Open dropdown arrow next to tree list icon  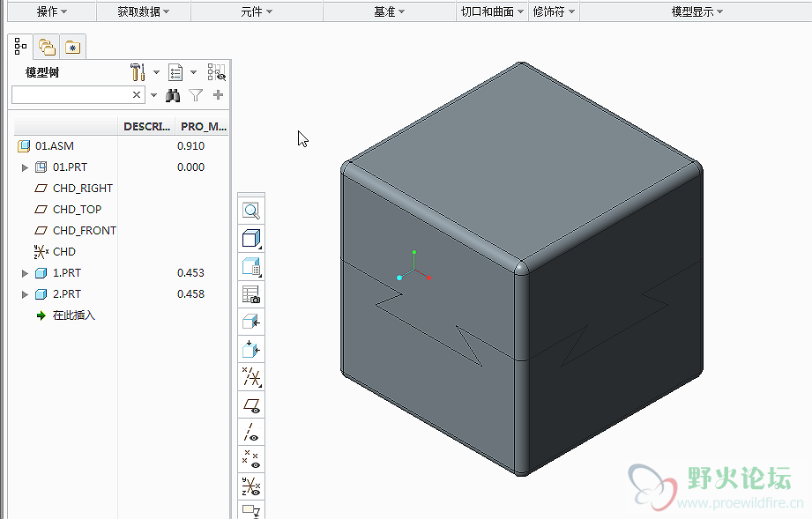193,72
